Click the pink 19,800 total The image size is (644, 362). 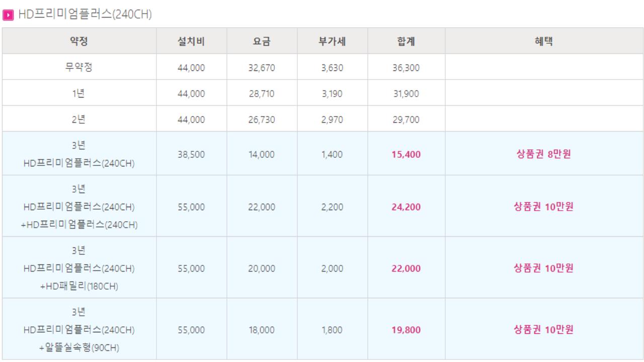[406, 330]
